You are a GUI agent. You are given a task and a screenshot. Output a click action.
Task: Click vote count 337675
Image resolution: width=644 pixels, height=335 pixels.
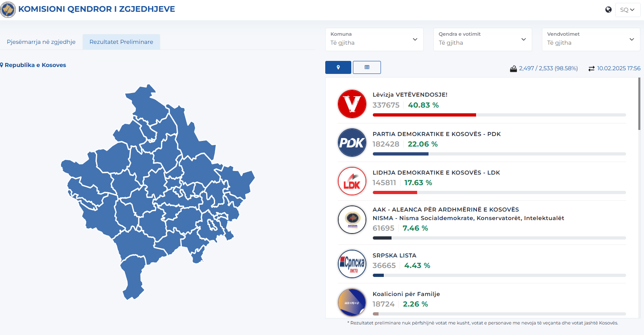(386, 105)
